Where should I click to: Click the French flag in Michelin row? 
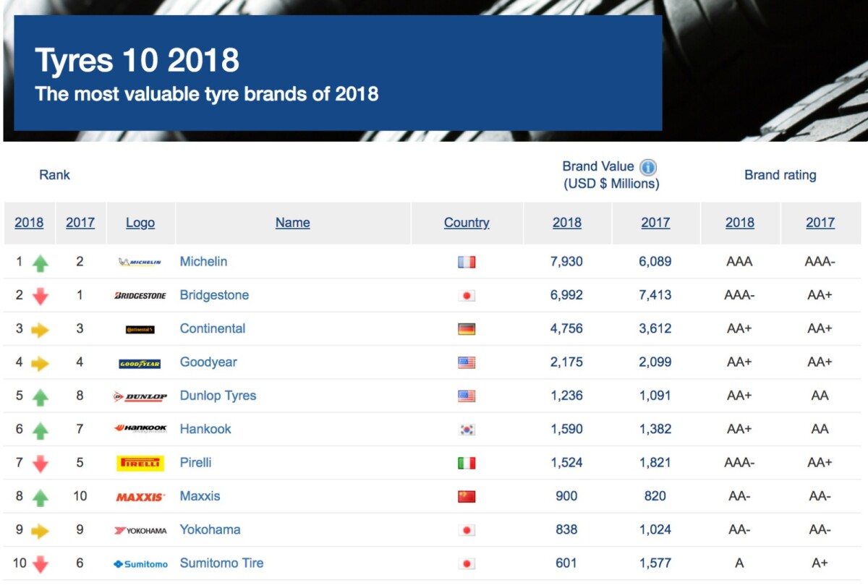(467, 262)
